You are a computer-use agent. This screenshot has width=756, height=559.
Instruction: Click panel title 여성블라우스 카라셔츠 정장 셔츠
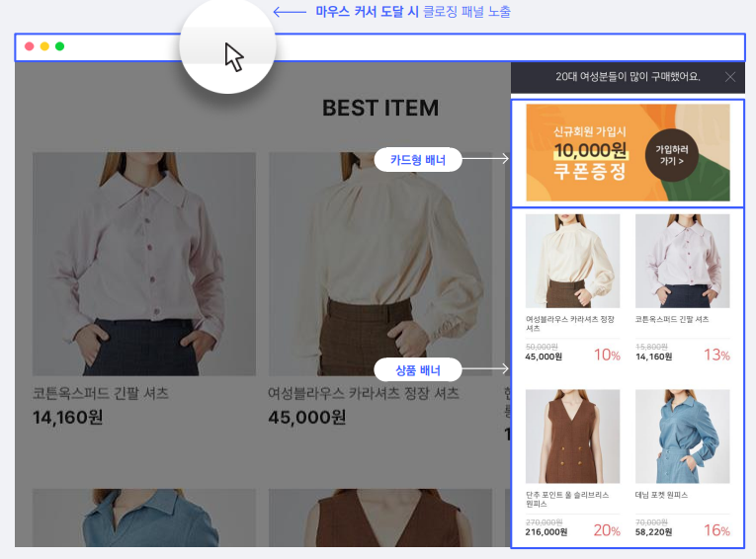point(570,323)
